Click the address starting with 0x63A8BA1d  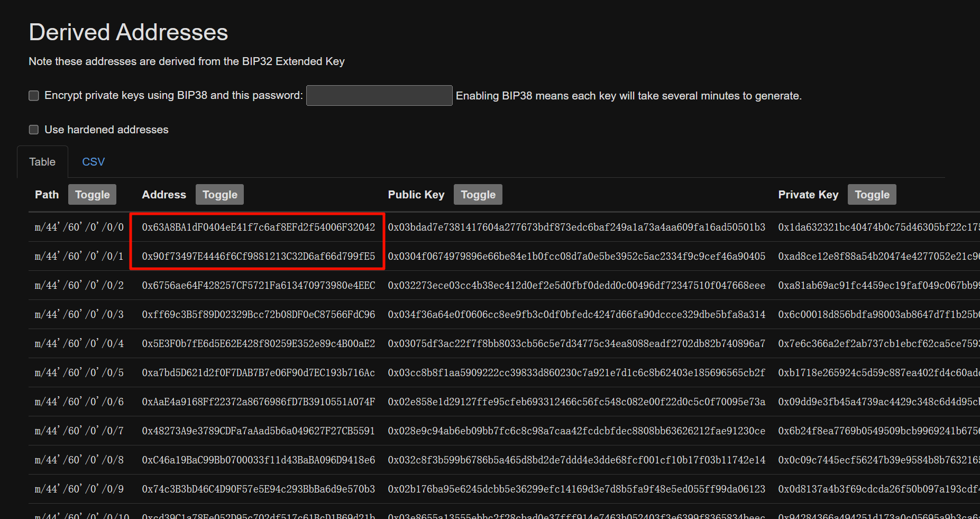pos(258,227)
